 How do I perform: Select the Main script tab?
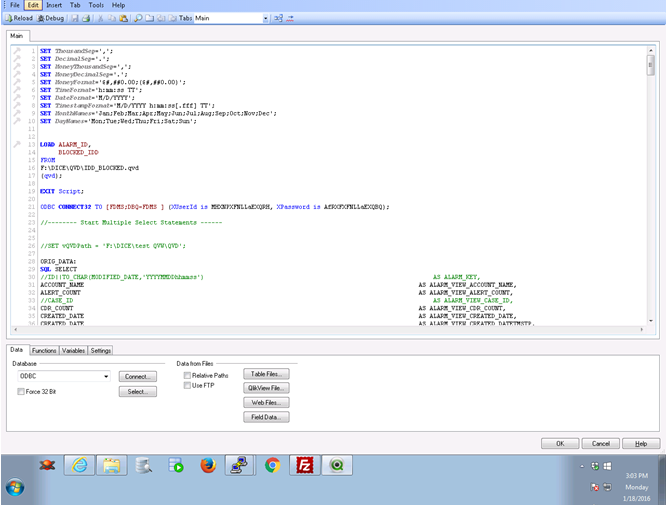17,36
